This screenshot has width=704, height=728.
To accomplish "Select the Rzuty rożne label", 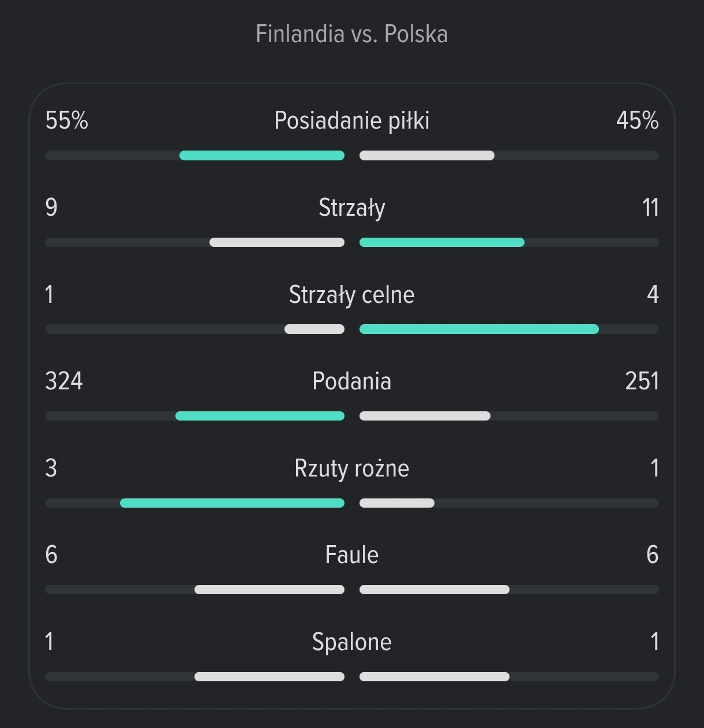I will (x=351, y=468).
